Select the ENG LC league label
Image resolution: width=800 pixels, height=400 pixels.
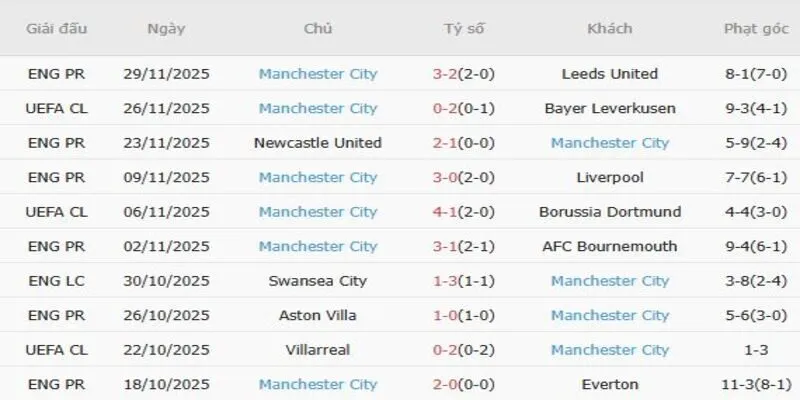(x=55, y=281)
